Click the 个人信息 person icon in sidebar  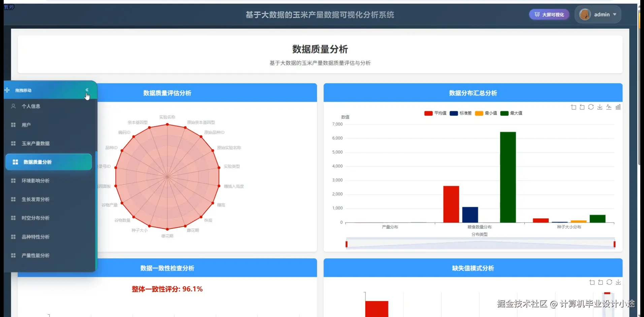(x=13, y=106)
